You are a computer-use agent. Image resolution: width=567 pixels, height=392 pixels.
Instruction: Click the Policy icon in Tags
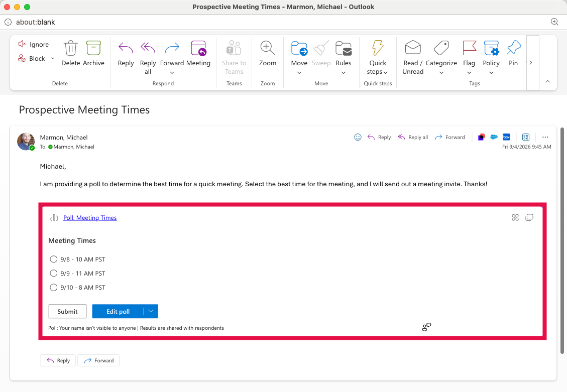(491, 48)
